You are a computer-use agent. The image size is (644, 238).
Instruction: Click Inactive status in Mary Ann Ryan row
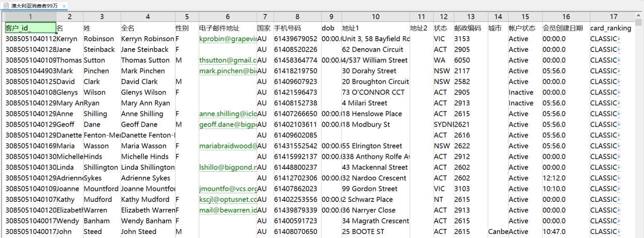click(x=525, y=103)
